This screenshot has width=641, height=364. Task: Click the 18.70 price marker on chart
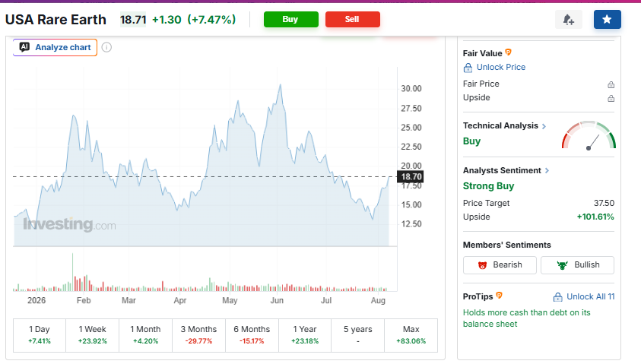coord(411,176)
